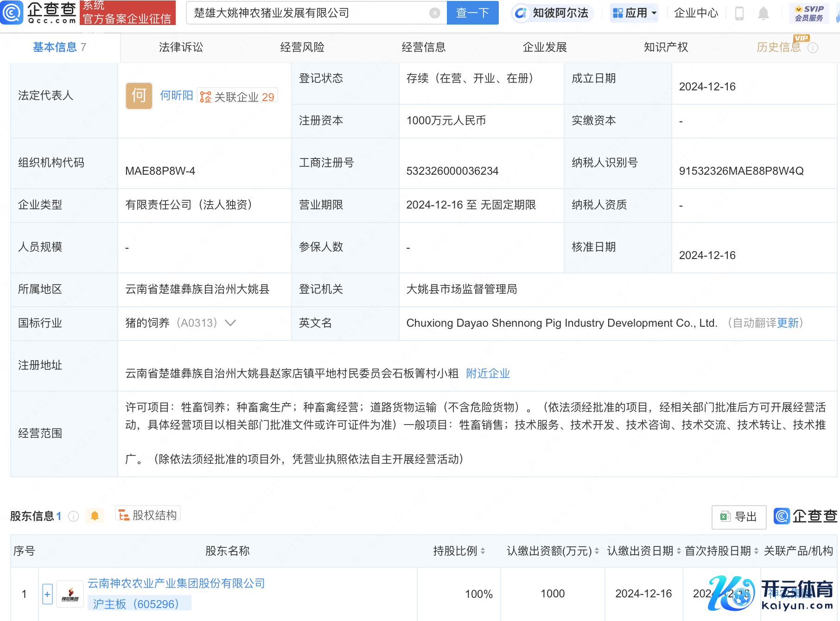Expand shareholder row plus button
The image size is (840, 621).
point(47,594)
